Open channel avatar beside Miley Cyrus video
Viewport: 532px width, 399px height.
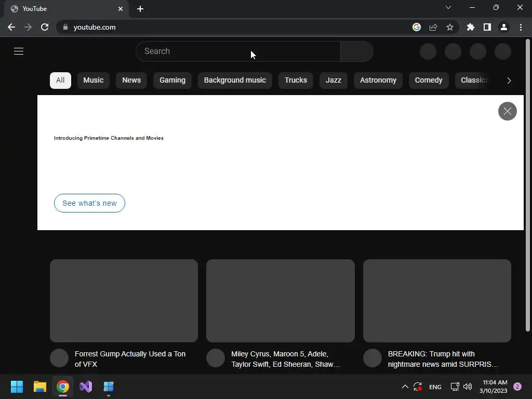(216, 358)
